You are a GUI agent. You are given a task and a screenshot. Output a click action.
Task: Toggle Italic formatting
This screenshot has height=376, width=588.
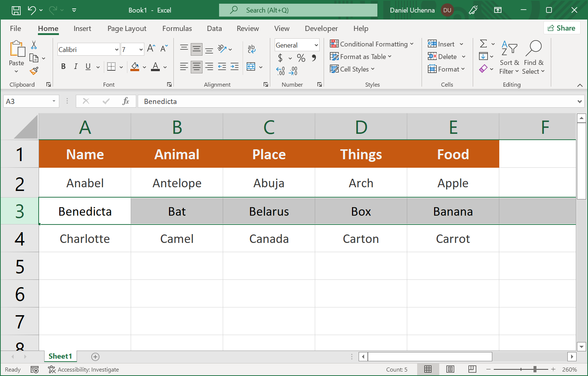[x=75, y=66]
